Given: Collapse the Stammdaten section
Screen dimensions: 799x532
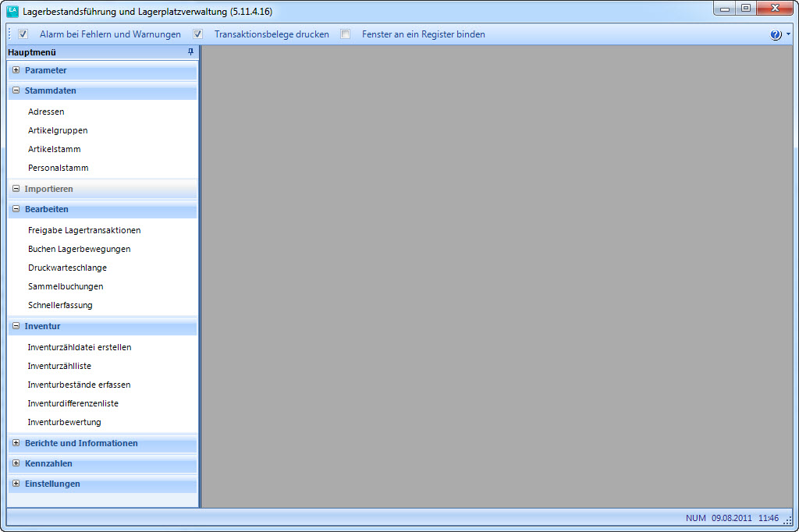Looking at the screenshot, I should 16,90.
